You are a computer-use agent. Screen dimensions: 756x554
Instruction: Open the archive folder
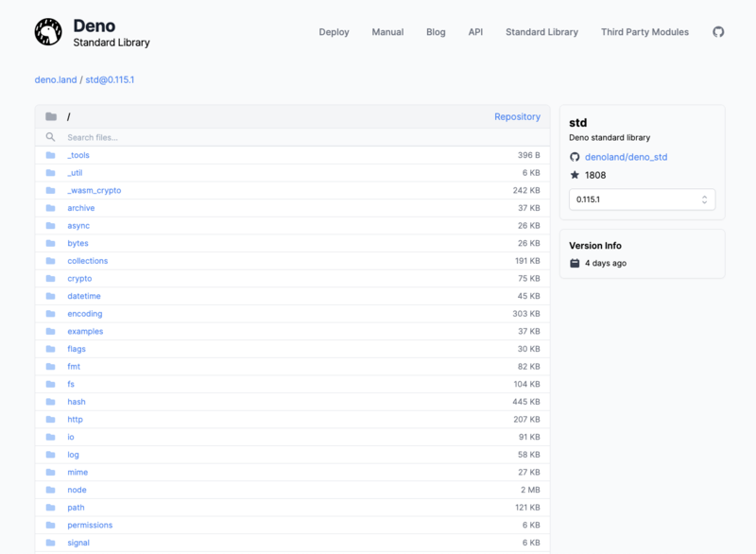point(81,208)
